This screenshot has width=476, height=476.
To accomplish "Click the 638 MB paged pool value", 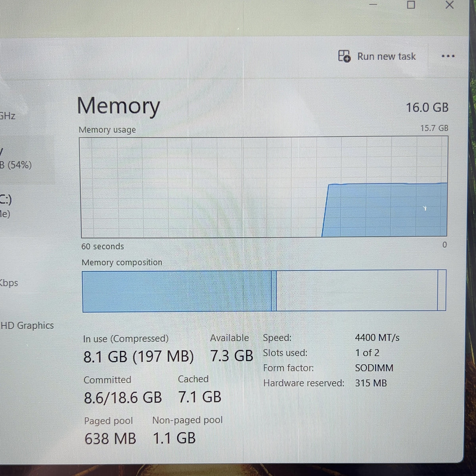I will coord(110,438).
